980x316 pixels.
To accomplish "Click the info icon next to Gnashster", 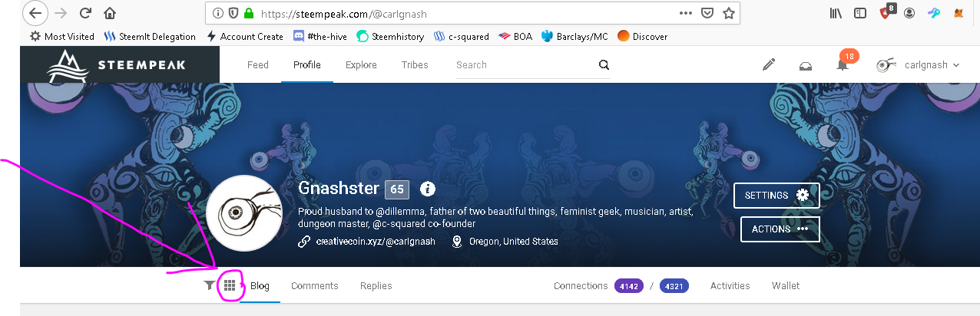I will point(429,189).
